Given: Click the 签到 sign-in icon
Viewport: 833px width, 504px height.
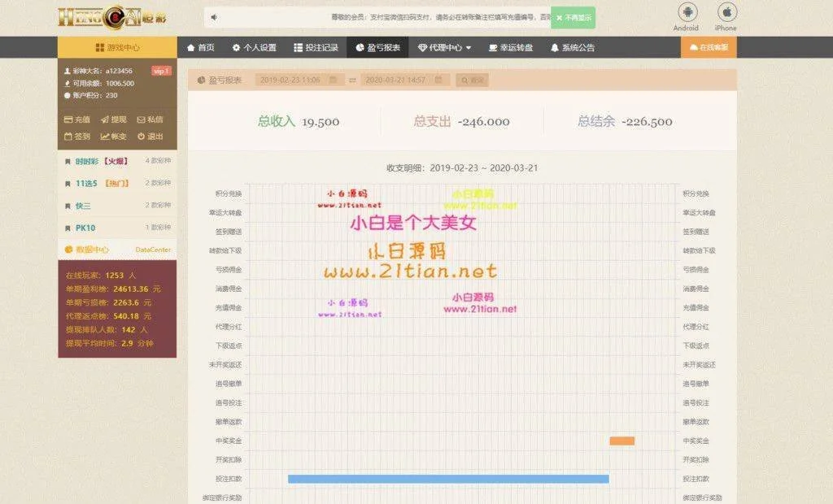Looking at the screenshot, I should tap(77, 137).
